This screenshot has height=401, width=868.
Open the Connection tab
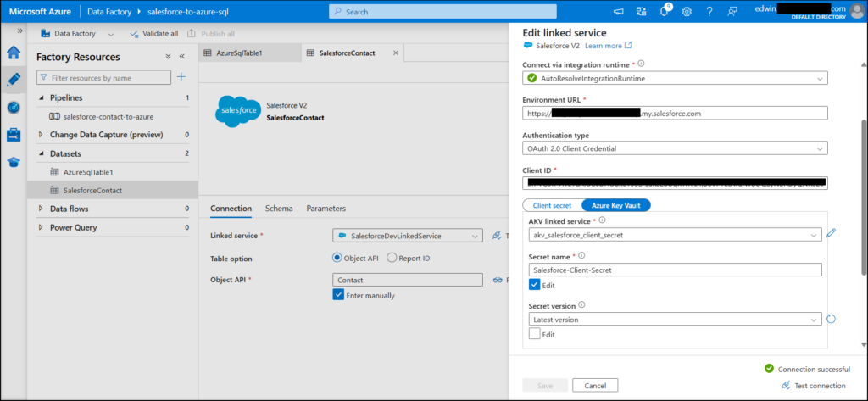231,209
